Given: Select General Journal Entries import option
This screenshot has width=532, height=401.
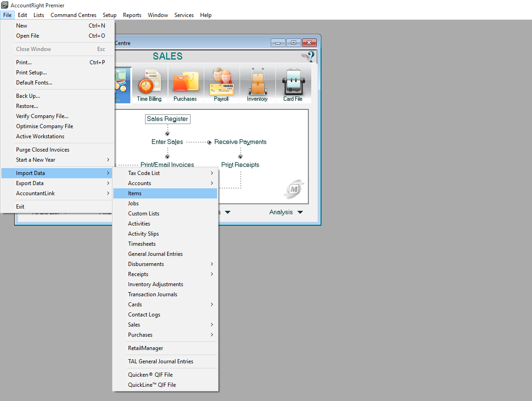Looking at the screenshot, I should [165, 254].
